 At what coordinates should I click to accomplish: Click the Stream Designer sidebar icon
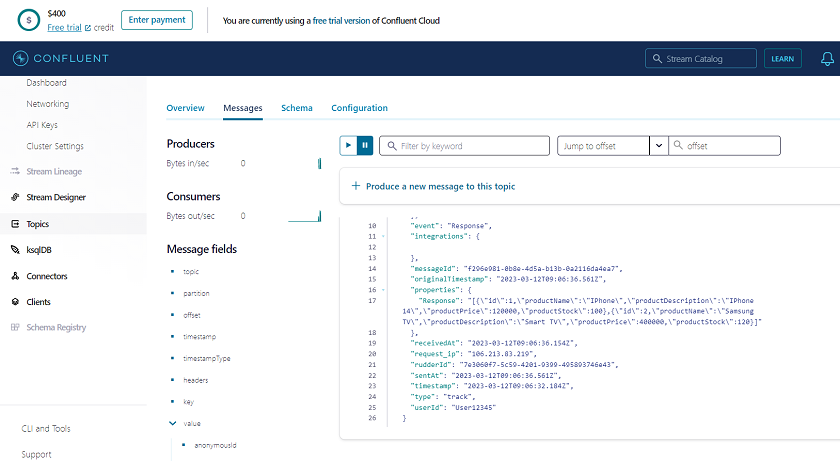coord(15,198)
